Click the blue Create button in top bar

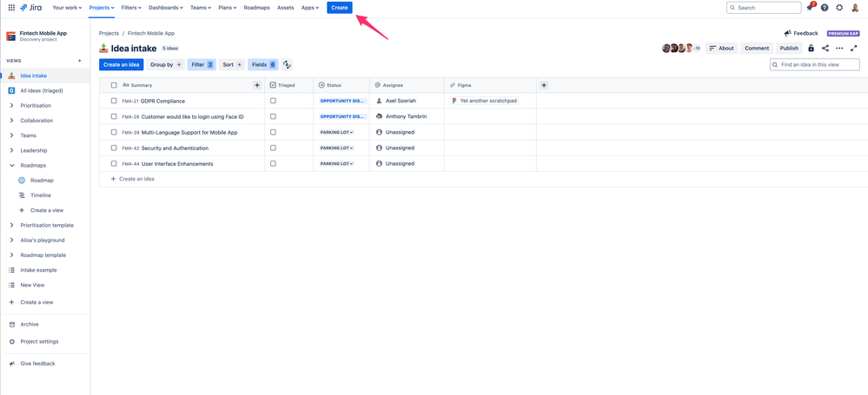click(340, 8)
